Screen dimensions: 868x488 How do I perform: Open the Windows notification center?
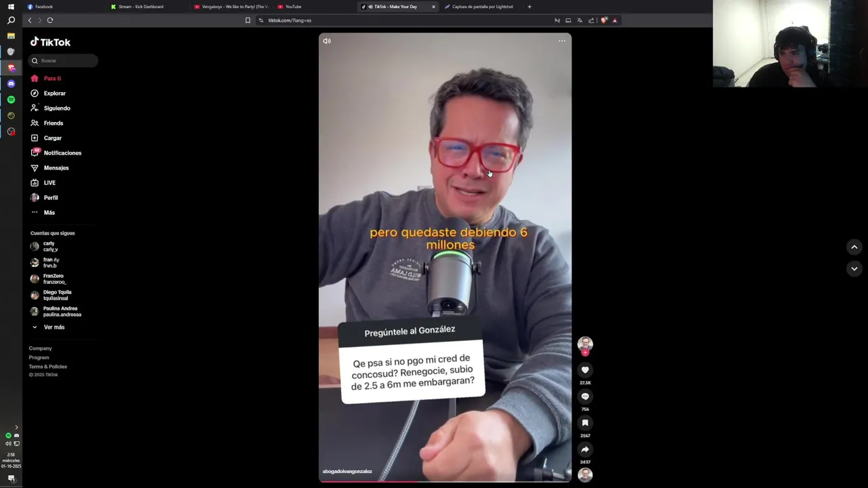[x=11, y=479]
